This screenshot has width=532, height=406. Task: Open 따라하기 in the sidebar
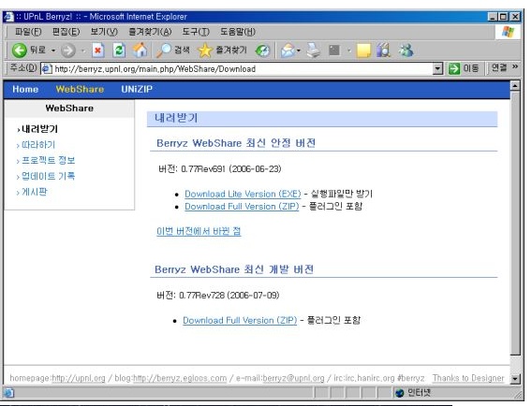(x=38, y=145)
